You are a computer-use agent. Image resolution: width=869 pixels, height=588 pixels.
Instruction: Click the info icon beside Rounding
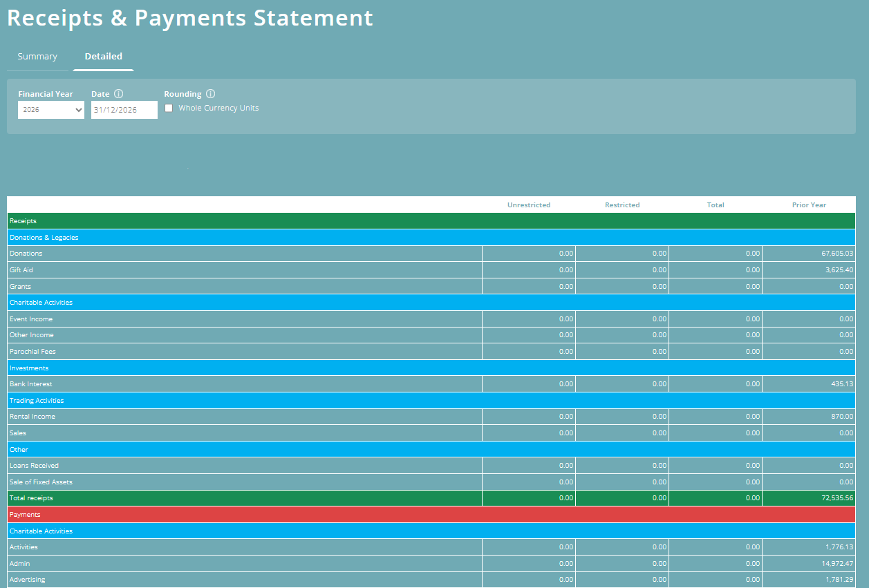pos(210,93)
